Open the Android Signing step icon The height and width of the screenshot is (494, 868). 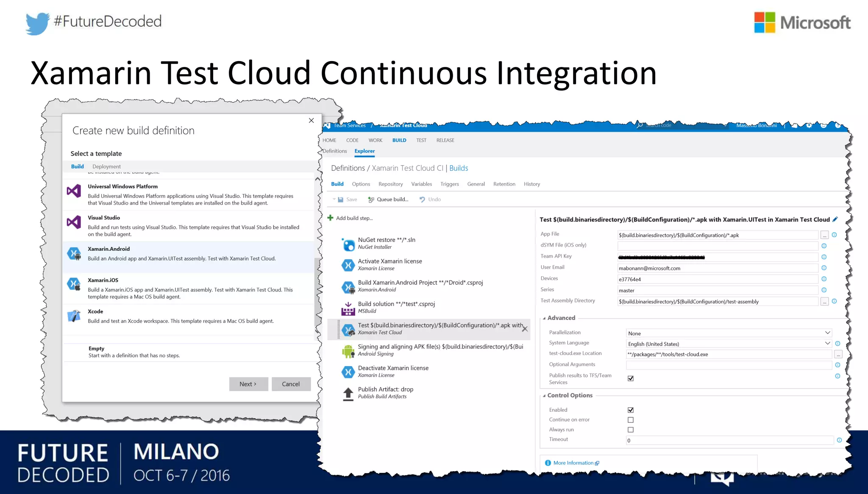[x=348, y=351]
